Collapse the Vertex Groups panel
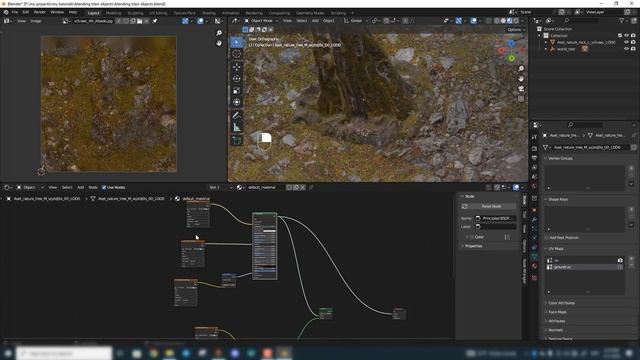Viewport: 640px width, 360px height. pyautogui.click(x=546, y=158)
